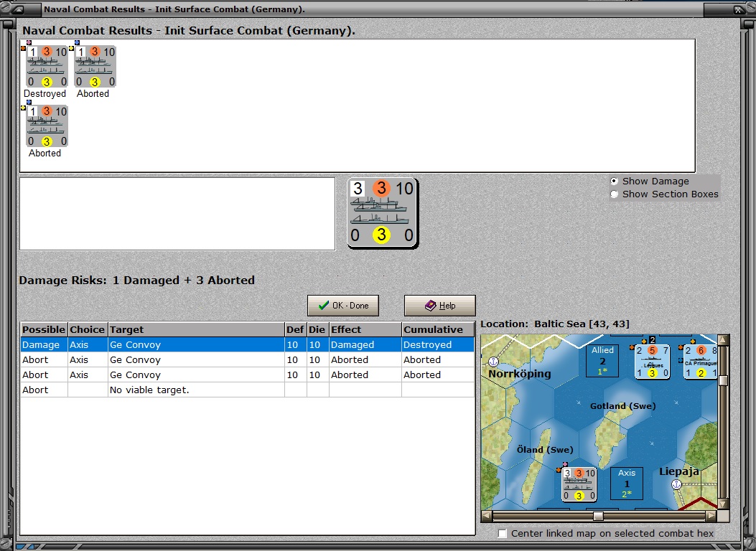756x551 pixels.
Task: Select the Aborted convoy counter beside Destroyed counter
Action: pyautogui.click(x=95, y=67)
